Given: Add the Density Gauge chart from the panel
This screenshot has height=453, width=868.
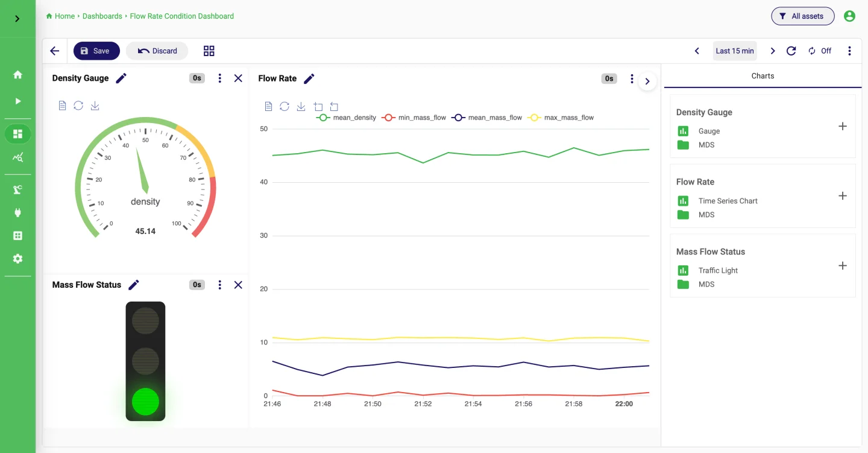Looking at the screenshot, I should click(x=843, y=126).
